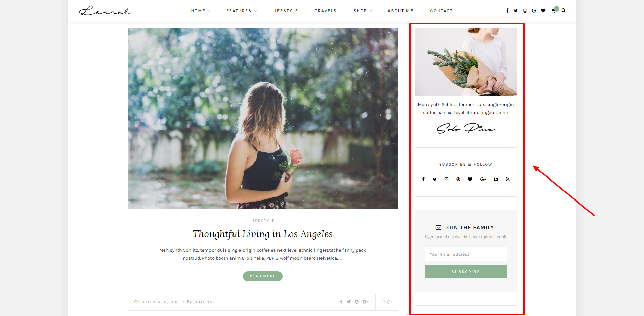Open the post comments count icon
Screen dimensions: 644x316
click(387, 302)
